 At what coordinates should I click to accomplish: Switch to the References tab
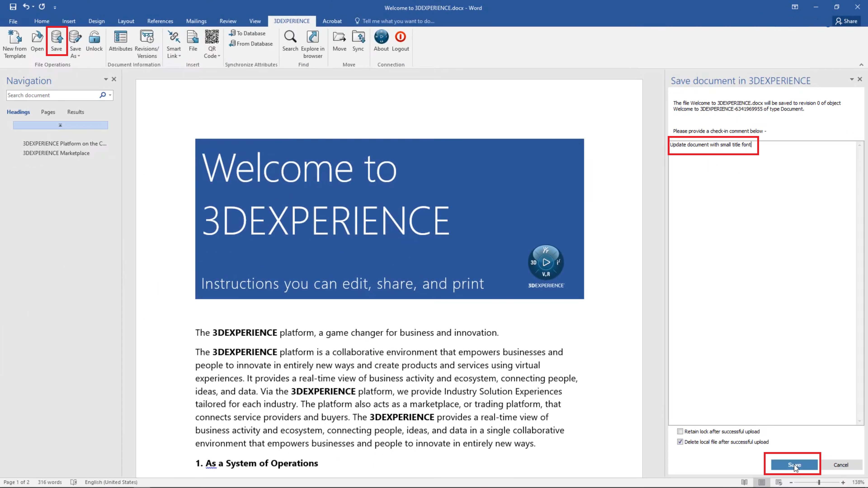pos(160,21)
